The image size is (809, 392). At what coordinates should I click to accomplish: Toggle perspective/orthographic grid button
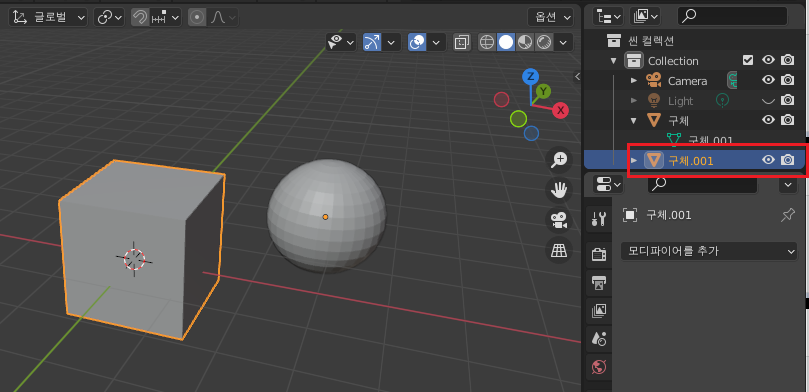click(x=559, y=251)
